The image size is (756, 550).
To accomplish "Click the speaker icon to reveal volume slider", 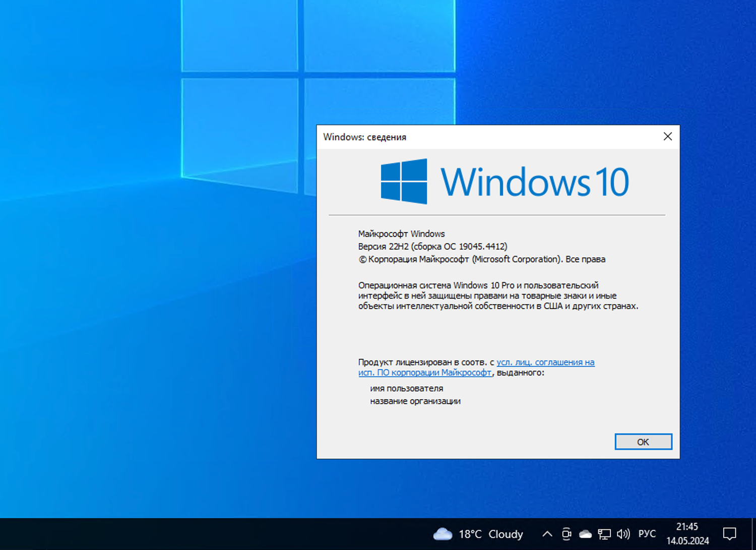I will tap(623, 534).
